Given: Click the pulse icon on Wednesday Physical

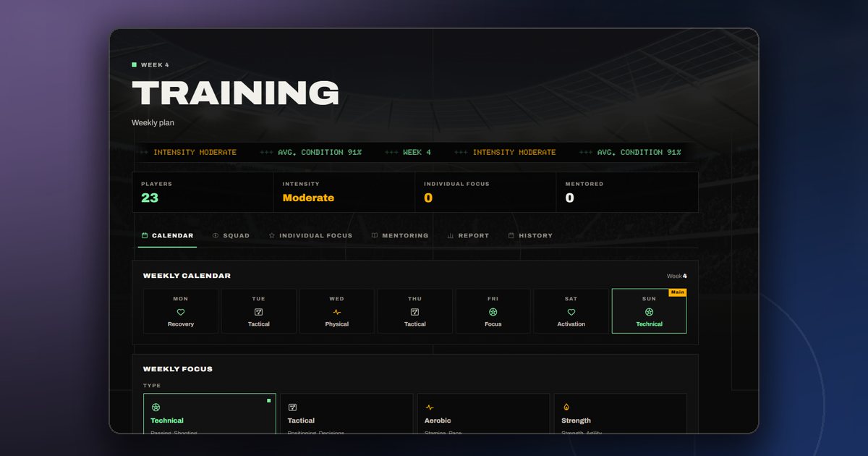Looking at the screenshot, I should 337,312.
